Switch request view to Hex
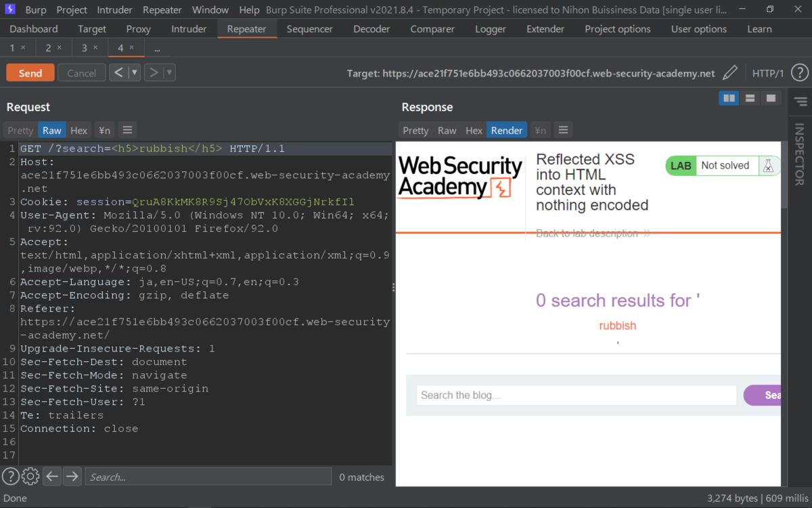Viewport: 812px width, 508px height. (79, 131)
